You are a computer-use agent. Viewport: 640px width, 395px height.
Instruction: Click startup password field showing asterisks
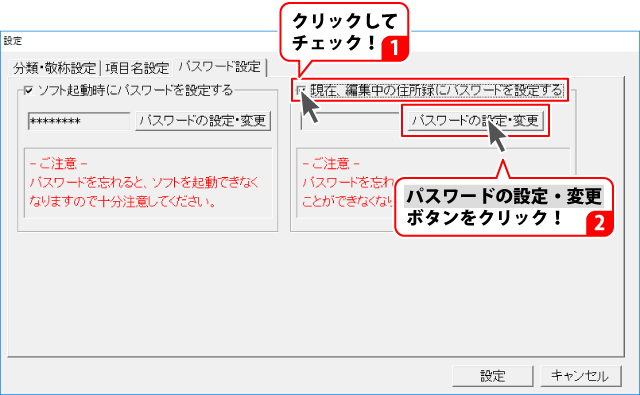(79, 121)
